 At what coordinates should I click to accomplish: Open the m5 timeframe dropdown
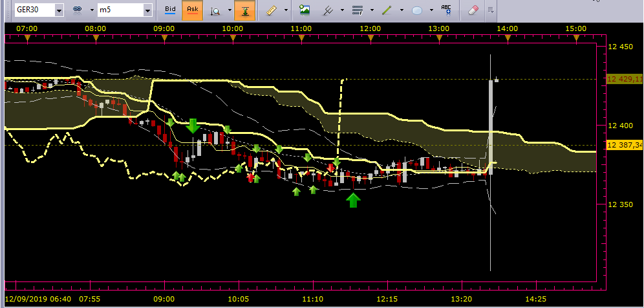[x=148, y=11]
